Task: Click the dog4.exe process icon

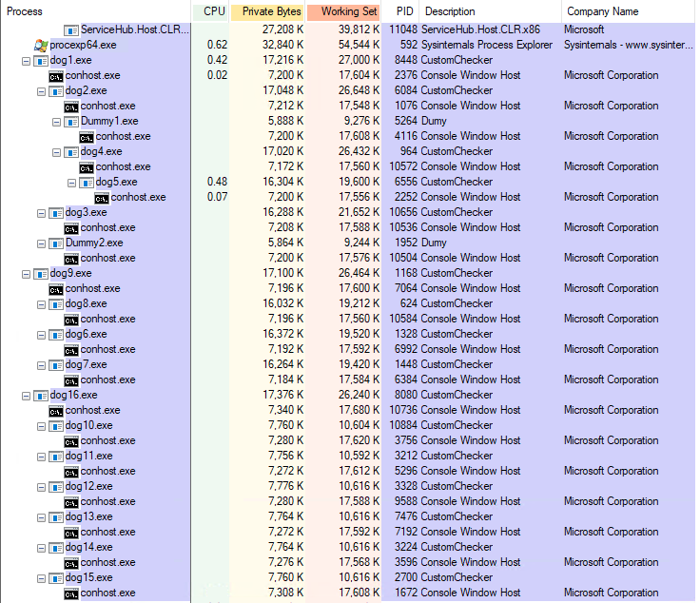Action: click(71, 152)
